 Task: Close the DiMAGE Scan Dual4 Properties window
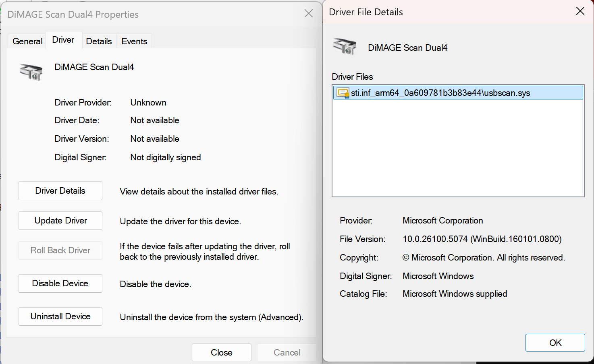point(309,14)
